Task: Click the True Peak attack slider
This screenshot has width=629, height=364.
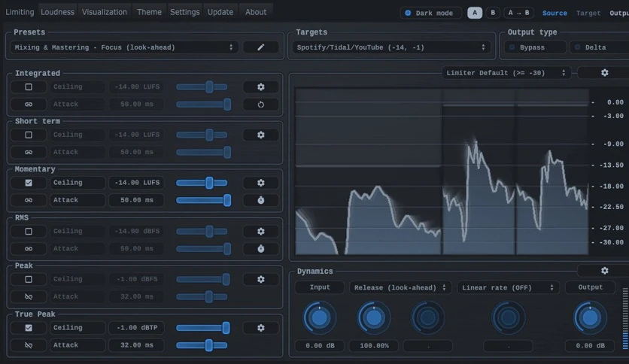Action: coord(202,345)
